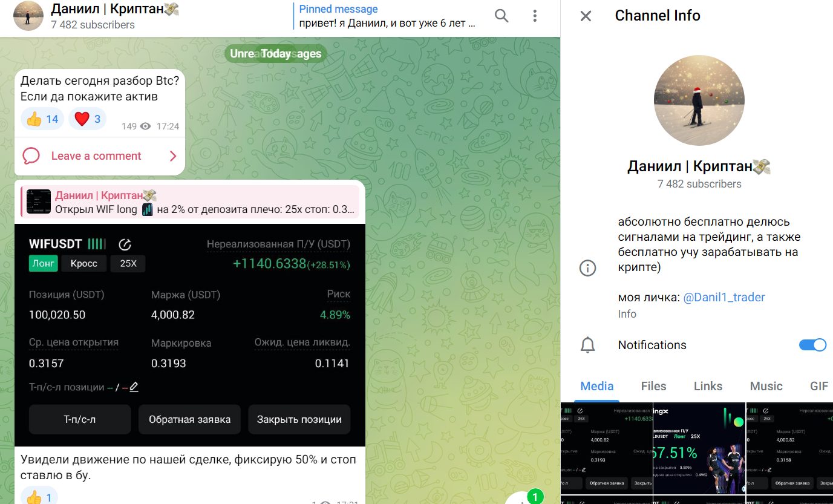The width and height of the screenshot is (833, 504).
Task: Disable the Notifications switch
Action: (814, 344)
